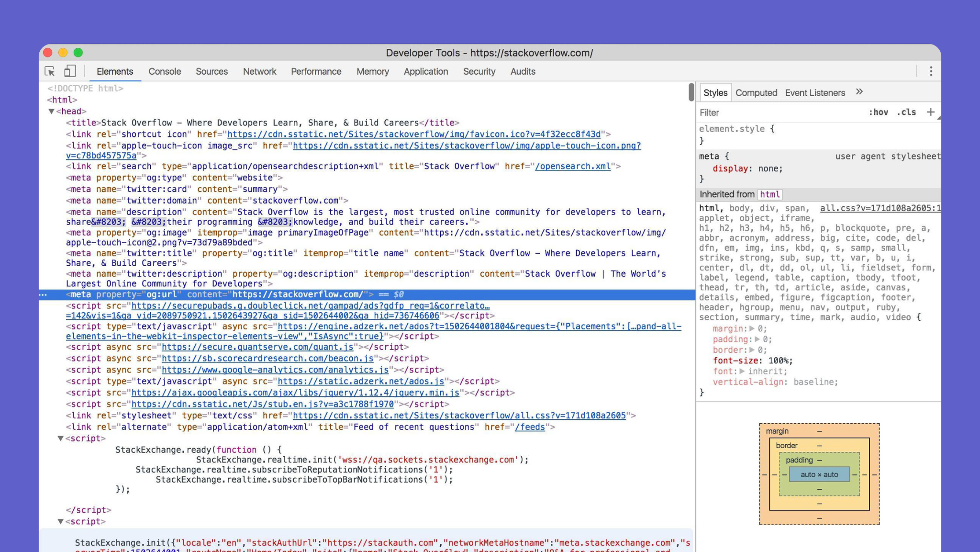Viewport: 980px width, 552px height.
Task: Click the auto × auto content box
Action: tap(819, 474)
